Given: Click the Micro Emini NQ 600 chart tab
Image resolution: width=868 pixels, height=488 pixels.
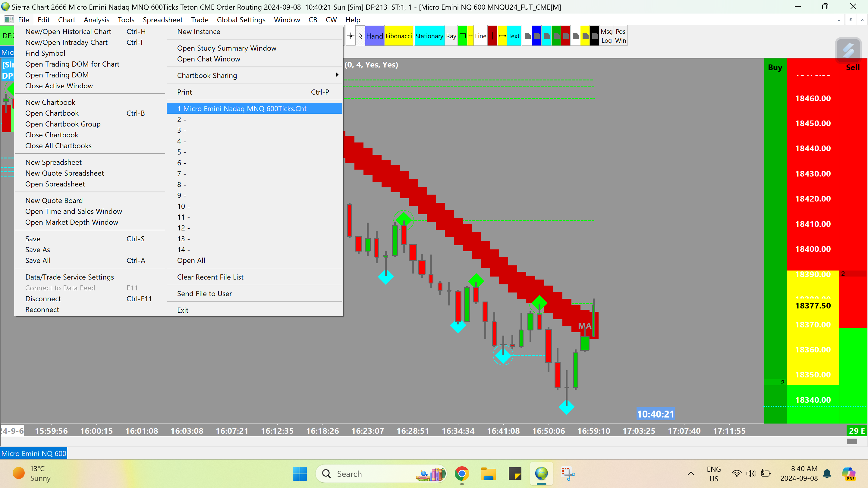Looking at the screenshot, I should [34, 453].
